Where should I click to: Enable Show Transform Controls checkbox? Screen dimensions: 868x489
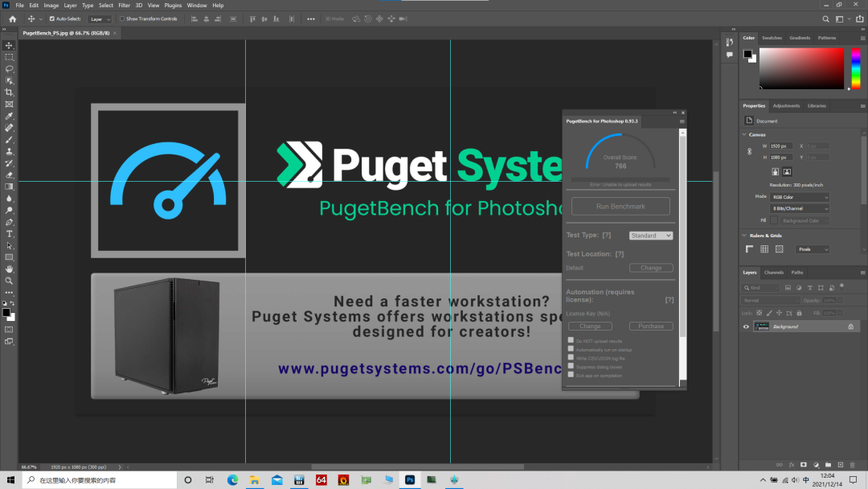(x=122, y=18)
